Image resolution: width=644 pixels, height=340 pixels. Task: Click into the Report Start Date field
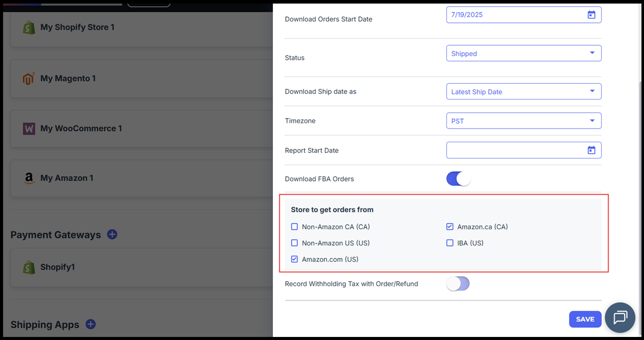point(513,150)
